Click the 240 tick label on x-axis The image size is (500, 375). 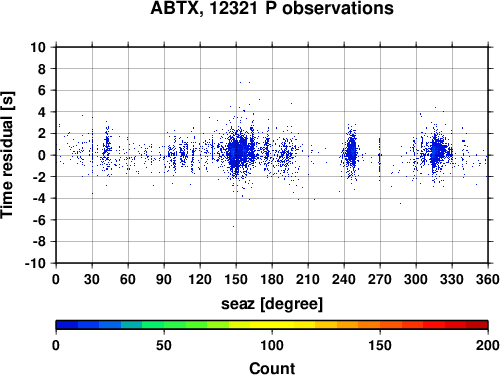click(x=344, y=279)
